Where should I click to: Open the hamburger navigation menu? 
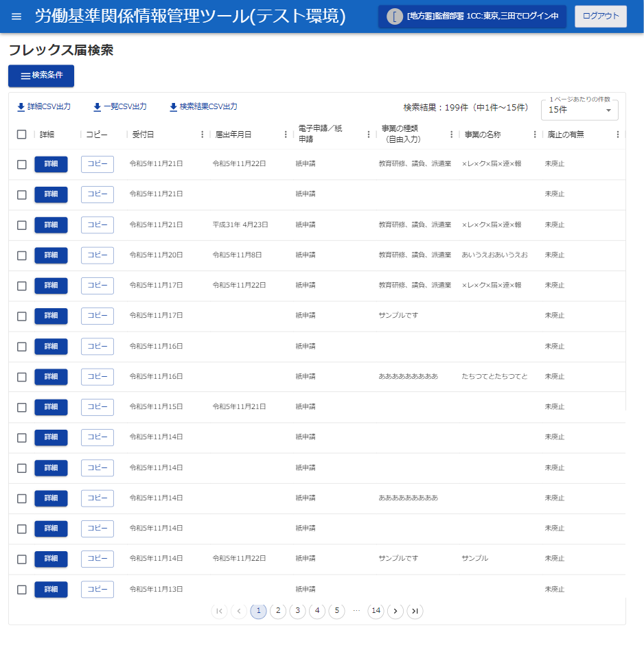click(16, 16)
